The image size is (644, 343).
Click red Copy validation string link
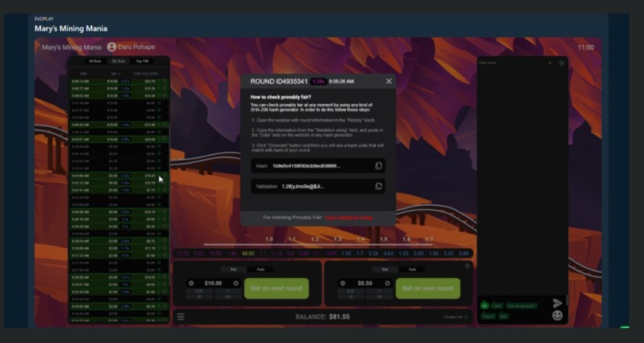coord(348,218)
